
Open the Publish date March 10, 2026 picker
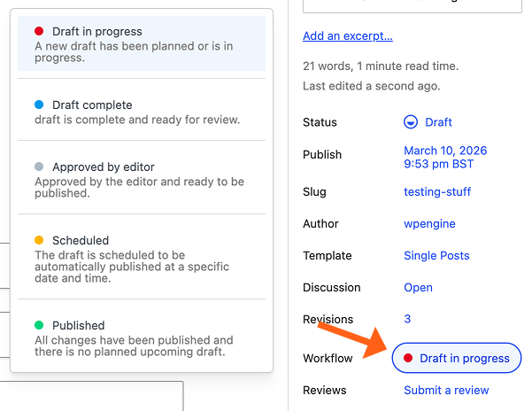pos(445,157)
